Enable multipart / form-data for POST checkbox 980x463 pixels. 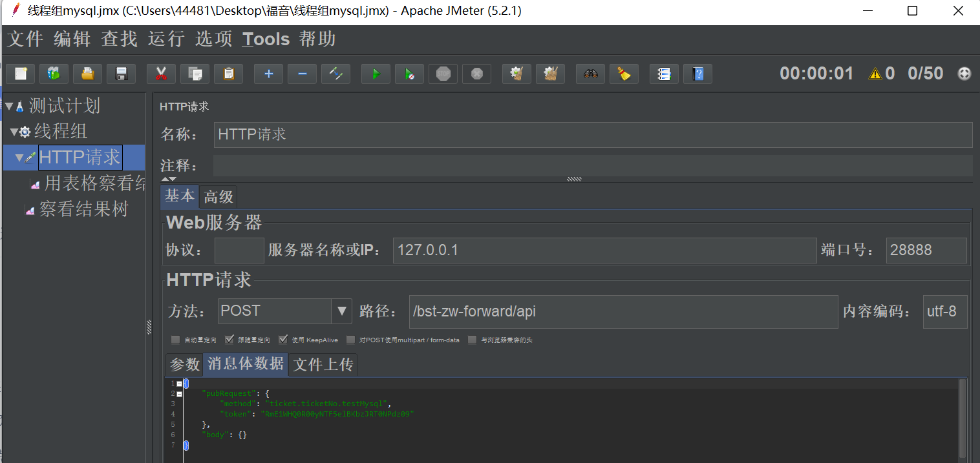click(x=350, y=340)
